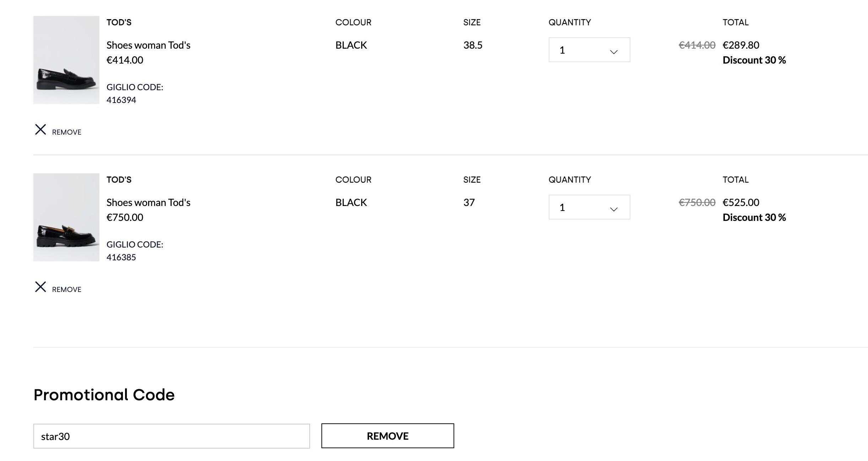Screen dimensions: 868x461
Task: Open thumbnail of Giglio code 416385 loafer
Action: click(x=66, y=217)
